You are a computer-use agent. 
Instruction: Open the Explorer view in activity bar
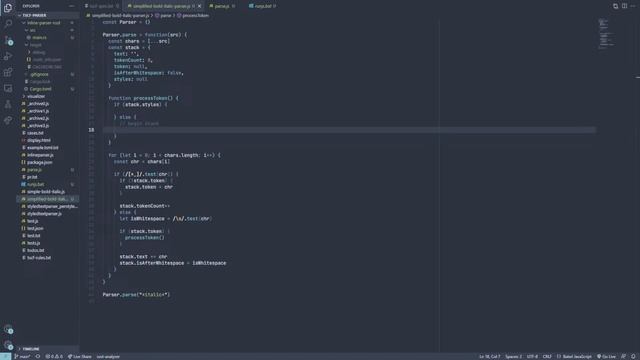tap(8, 8)
